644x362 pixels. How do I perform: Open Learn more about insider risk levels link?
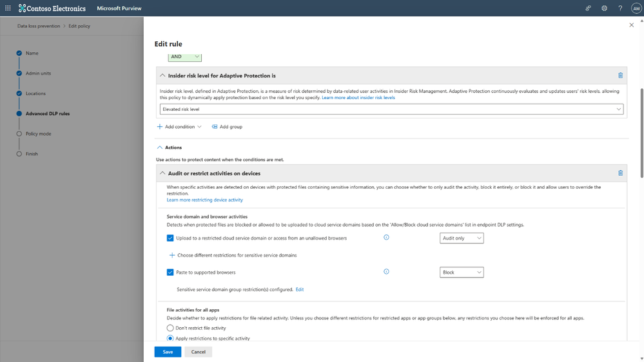[x=358, y=98]
